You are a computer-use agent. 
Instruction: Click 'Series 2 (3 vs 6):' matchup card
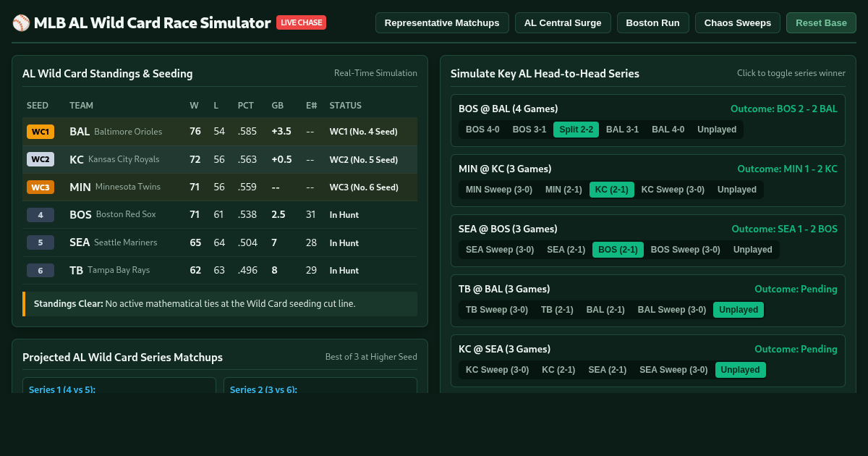(x=320, y=385)
